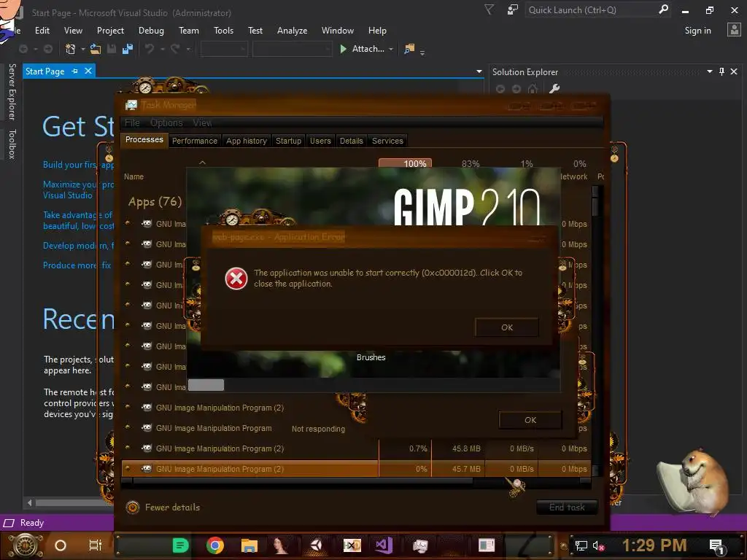
Task: Open the Edit menu in Visual Studio
Action: (x=42, y=31)
